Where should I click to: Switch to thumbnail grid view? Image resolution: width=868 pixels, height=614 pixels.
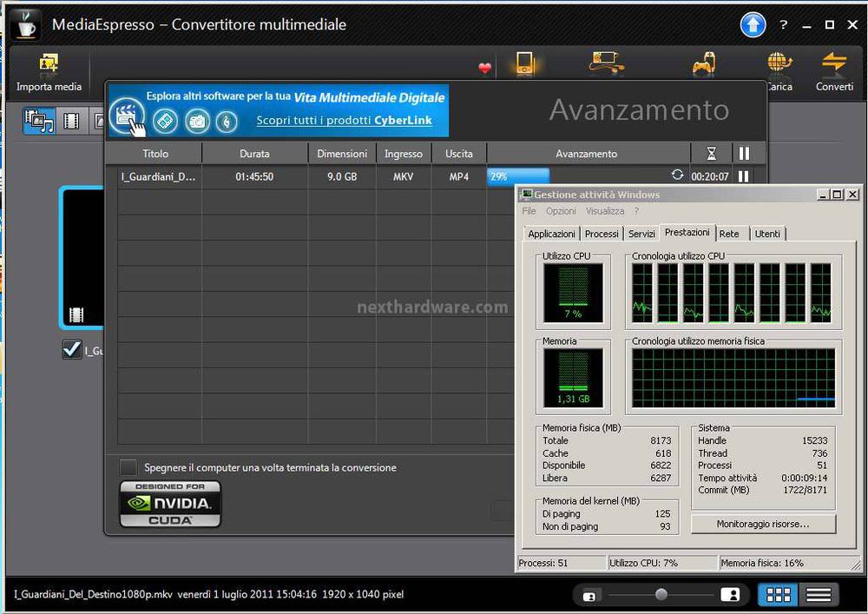778,595
